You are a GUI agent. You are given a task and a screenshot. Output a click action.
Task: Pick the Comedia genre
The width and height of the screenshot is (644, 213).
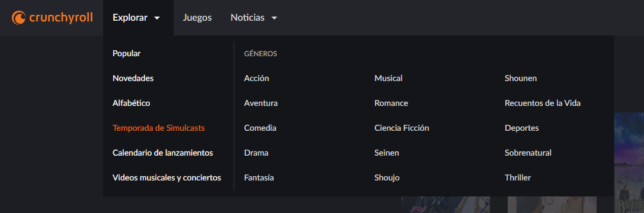pos(260,128)
